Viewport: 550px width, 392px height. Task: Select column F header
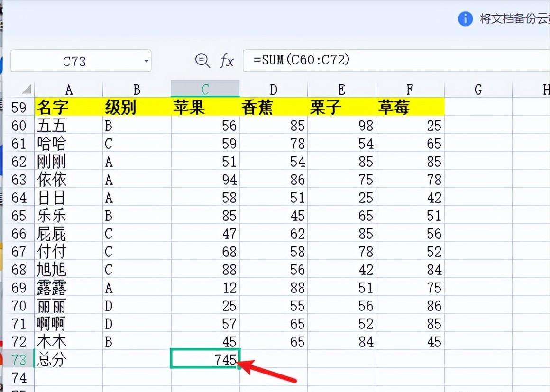pyautogui.click(x=410, y=90)
